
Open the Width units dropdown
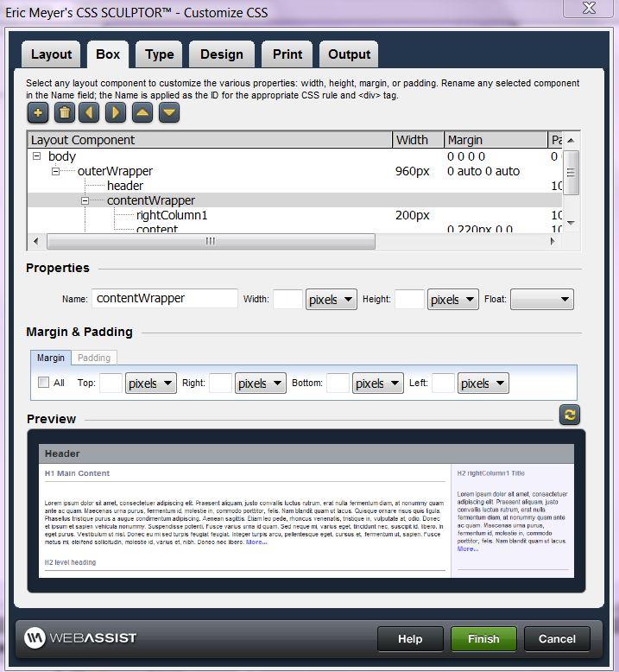(x=332, y=299)
